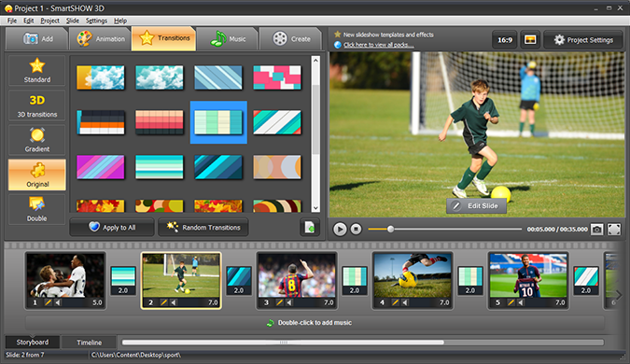Viewport: 630px width, 364px height.
Task: Open the Edit menu
Action: (28, 21)
